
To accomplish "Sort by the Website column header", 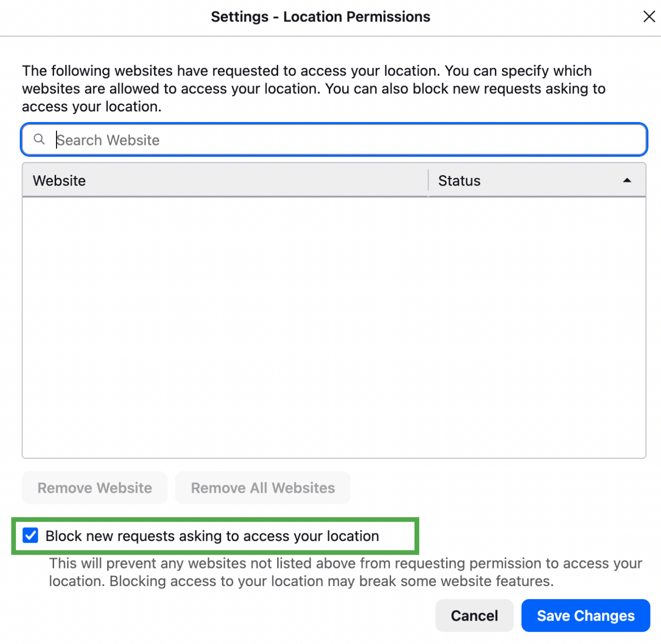I will pyautogui.click(x=225, y=180).
